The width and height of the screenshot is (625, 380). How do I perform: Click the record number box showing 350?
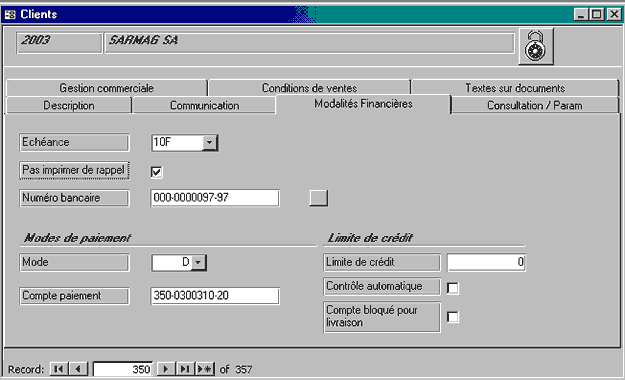(123, 369)
